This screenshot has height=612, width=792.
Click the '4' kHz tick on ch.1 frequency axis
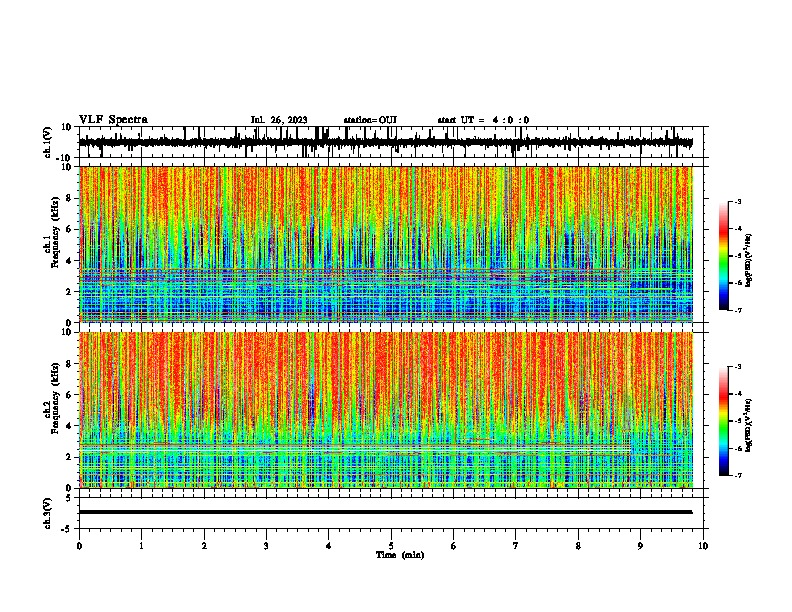[70, 261]
